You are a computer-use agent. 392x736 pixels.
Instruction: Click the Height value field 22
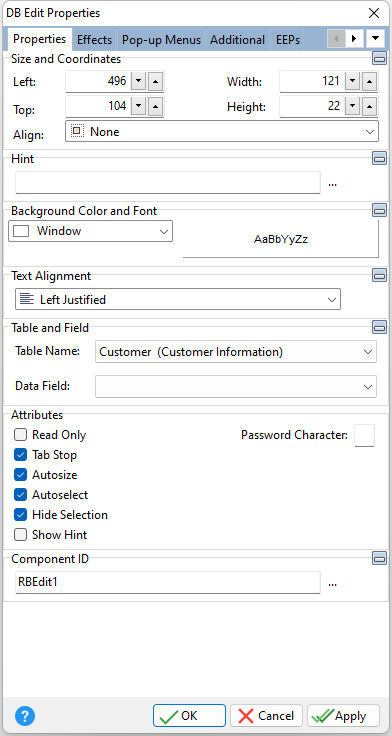[x=312, y=107]
